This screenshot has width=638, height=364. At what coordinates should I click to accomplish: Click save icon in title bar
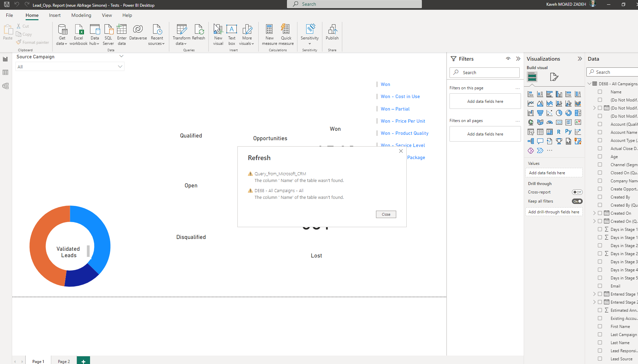pos(6,5)
